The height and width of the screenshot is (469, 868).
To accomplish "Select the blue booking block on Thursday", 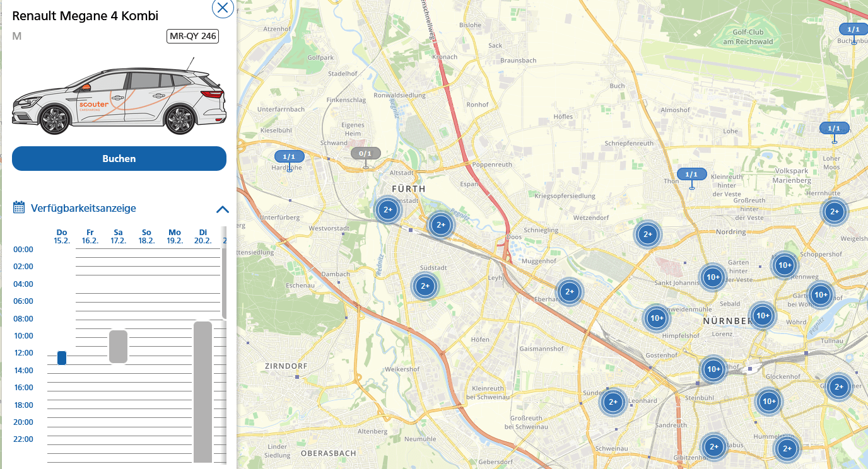I will 62,358.
